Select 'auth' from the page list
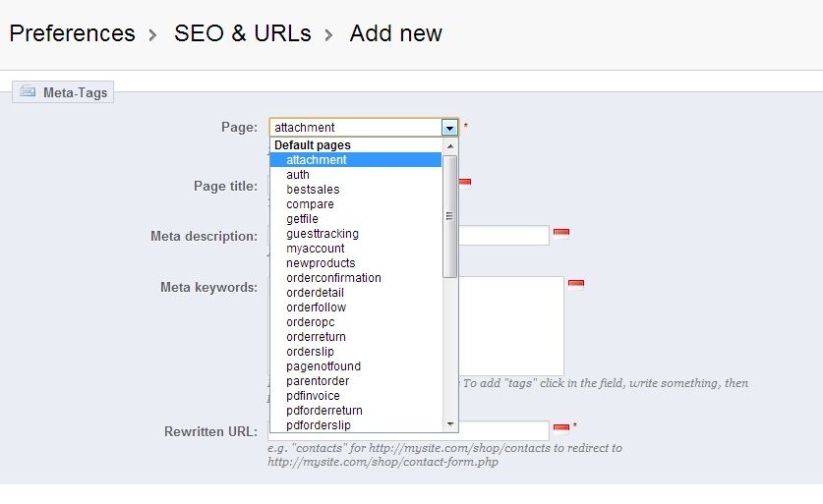 (298, 175)
